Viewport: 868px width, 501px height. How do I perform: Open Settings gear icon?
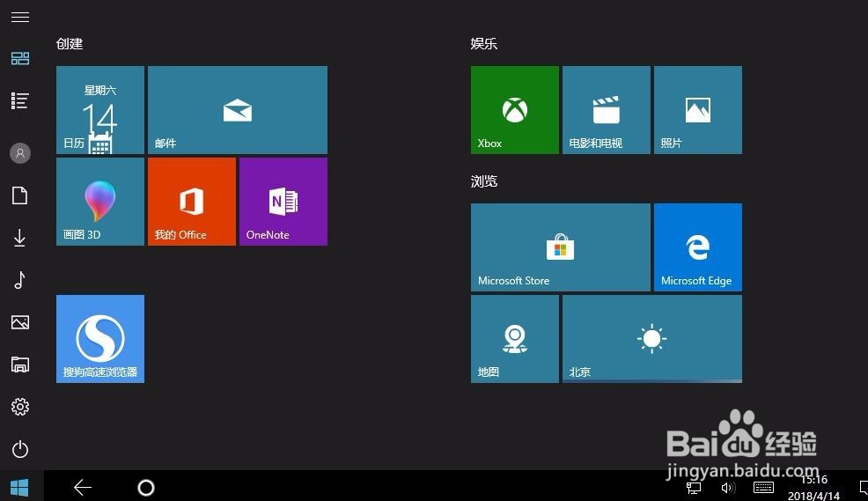pos(20,407)
